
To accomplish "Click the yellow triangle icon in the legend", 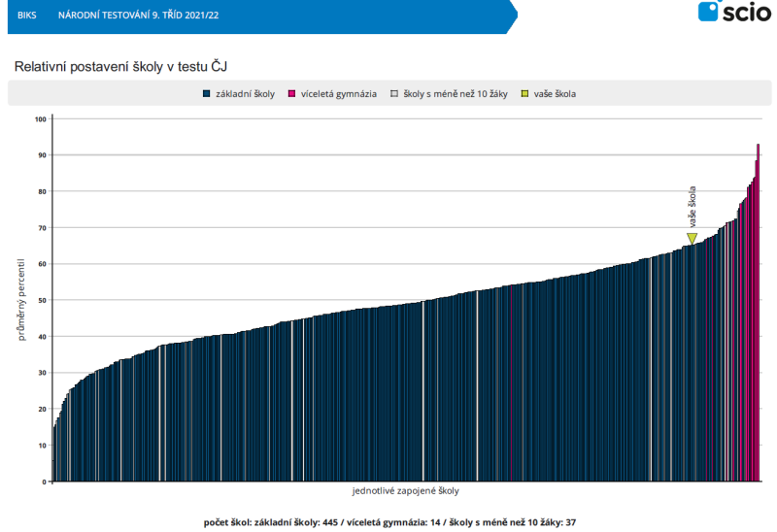I will 524,94.
